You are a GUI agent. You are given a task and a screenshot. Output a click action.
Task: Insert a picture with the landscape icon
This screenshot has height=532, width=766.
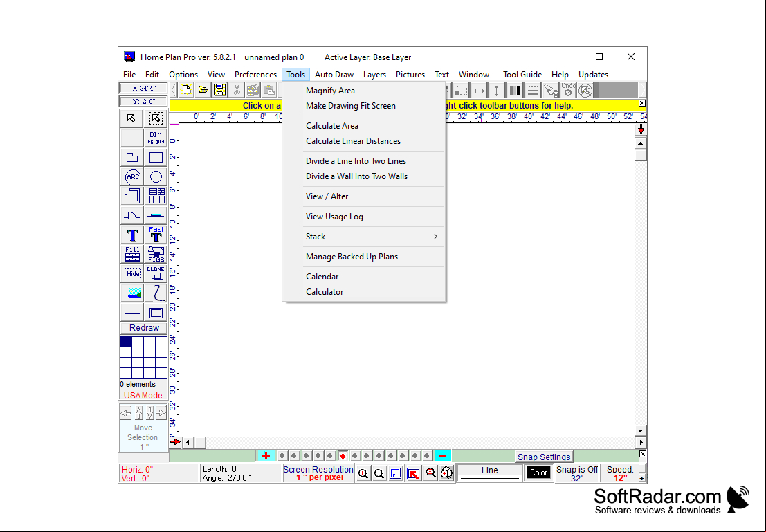coord(131,293)
